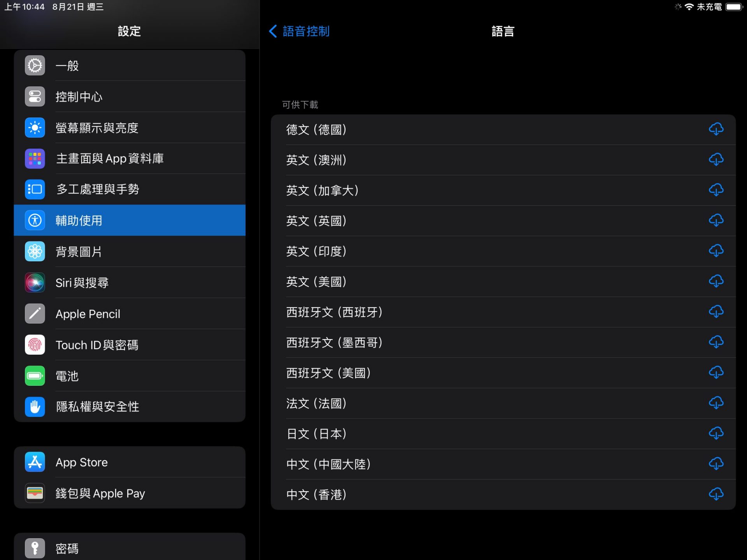Viewport: 747px width, 560px height.
Task: Select 螢幕顯示與亮度 in sidebar
Action: point(130,128)
